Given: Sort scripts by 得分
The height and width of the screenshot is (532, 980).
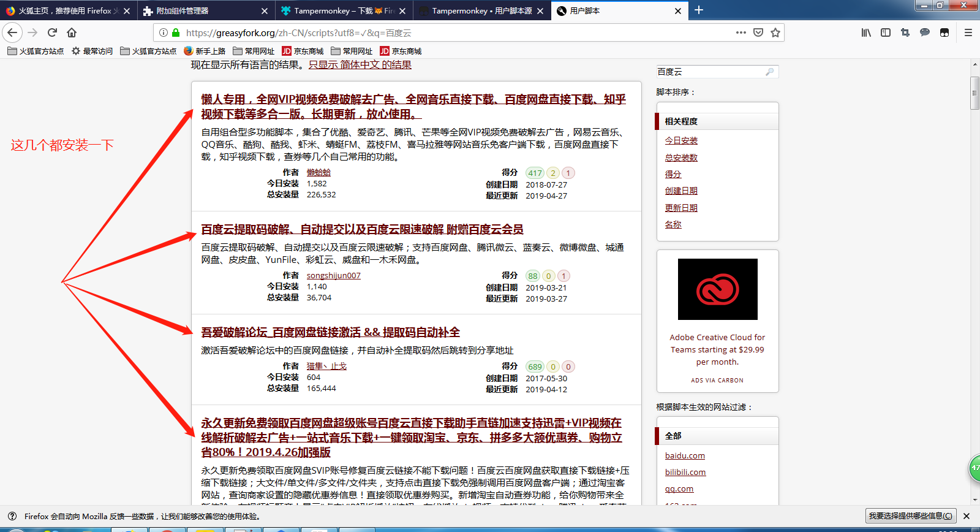Looking at the screenshot, I should pyautogui.click(x=673, y=174).
